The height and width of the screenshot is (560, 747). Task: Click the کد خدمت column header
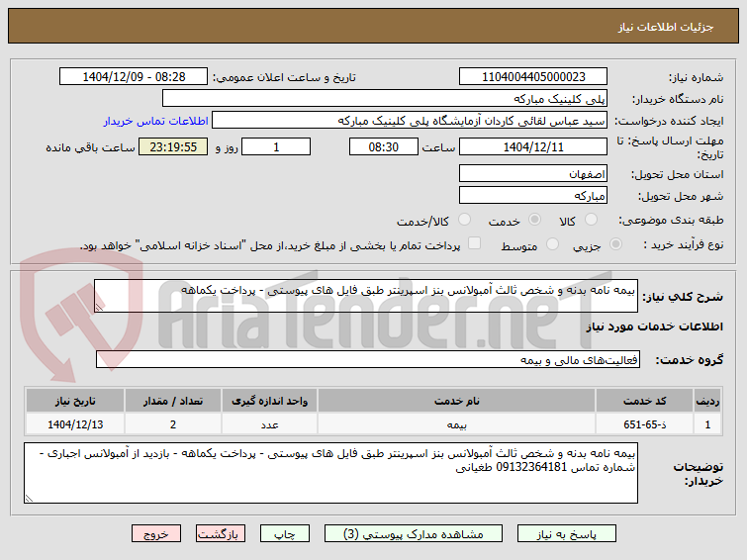click(x=644, y=401)
